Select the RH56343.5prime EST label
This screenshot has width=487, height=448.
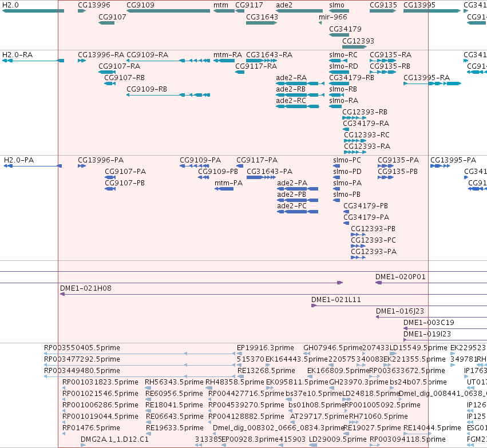pos(174,382)
